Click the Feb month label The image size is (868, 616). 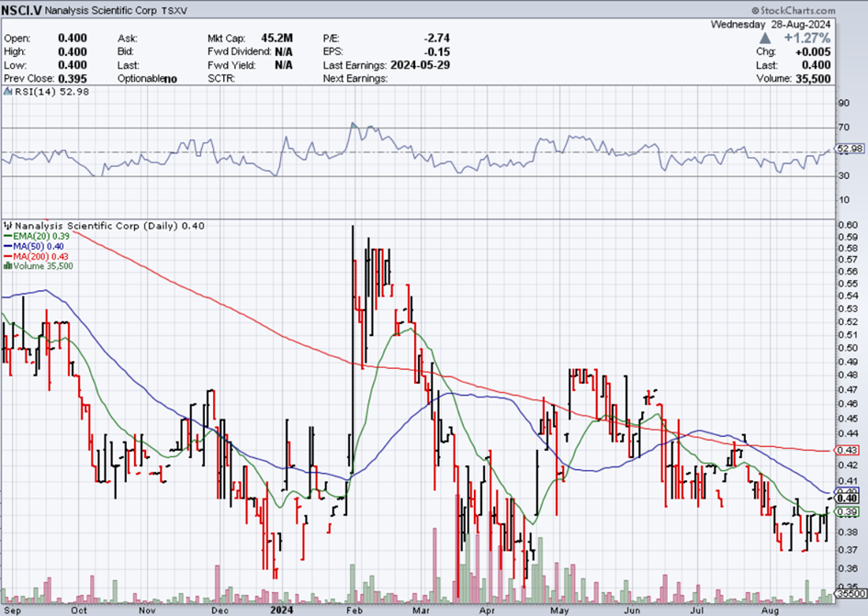point(354,610)
